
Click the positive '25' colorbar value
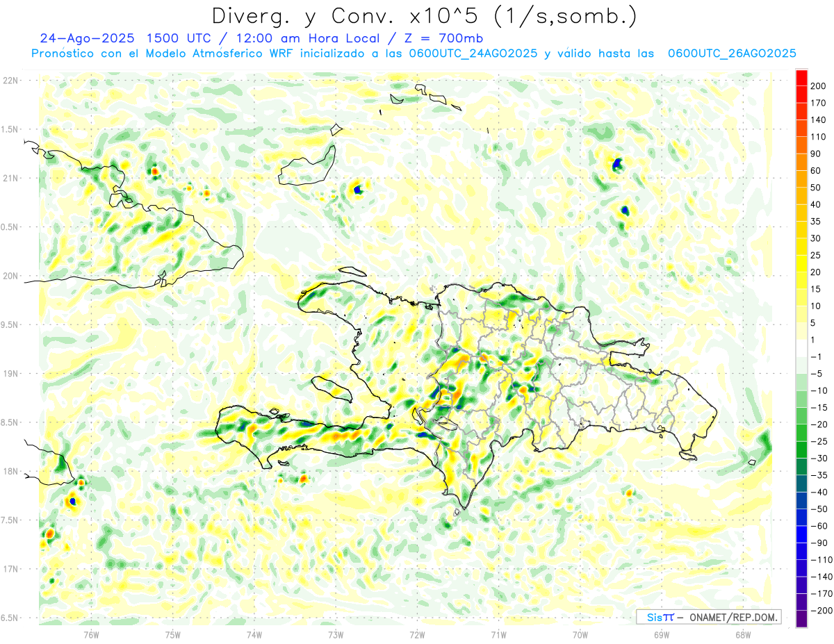pos(817,255)
